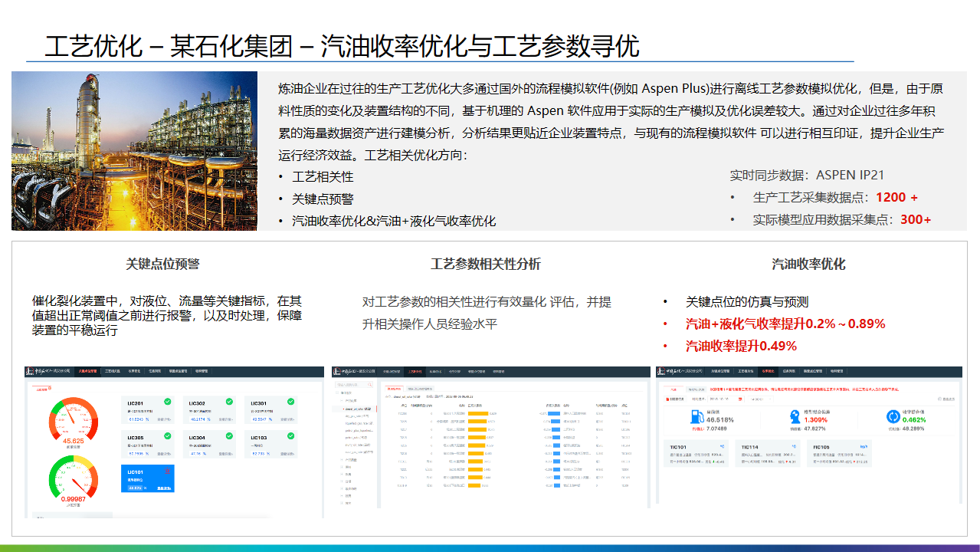Select the highlighted nav tab in correlation dashboard

[415, 372]
